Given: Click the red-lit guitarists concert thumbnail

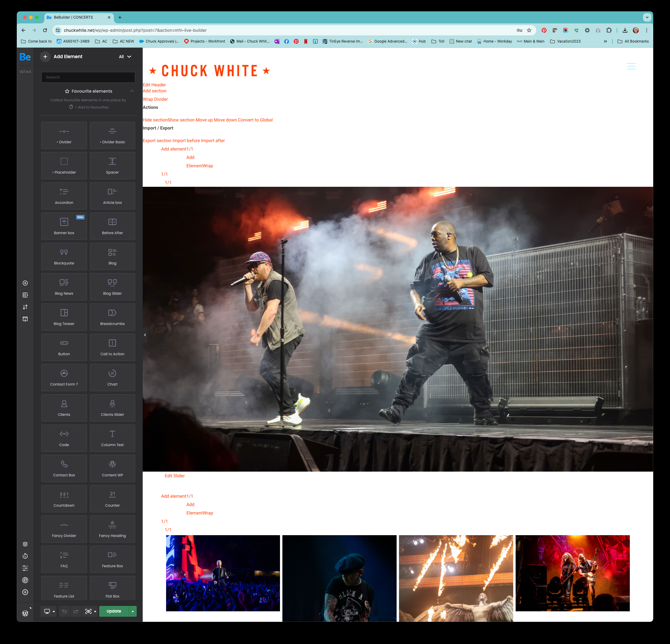Looking at the screenshot, I should coord(573,573).
